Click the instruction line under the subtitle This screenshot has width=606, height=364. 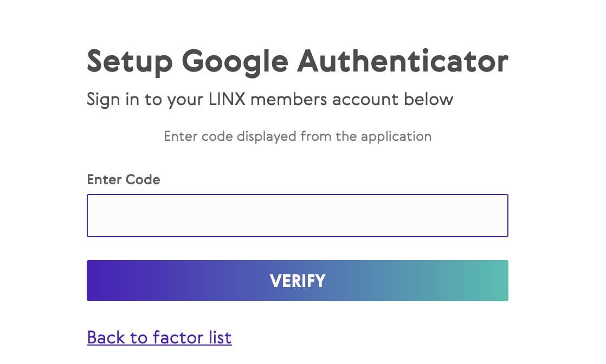click(x=298, y=136)
